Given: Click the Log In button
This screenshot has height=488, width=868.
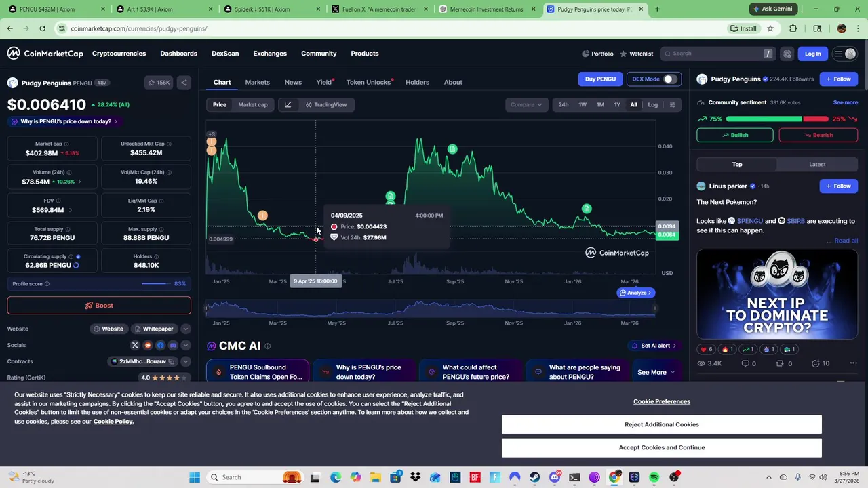Looking at the screenshot, I should point(812,54).
